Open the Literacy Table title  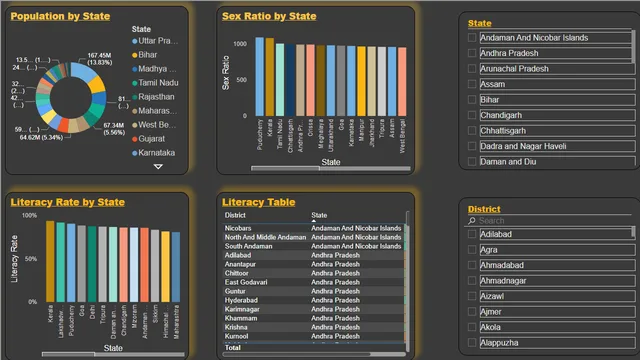pos(258,202)
